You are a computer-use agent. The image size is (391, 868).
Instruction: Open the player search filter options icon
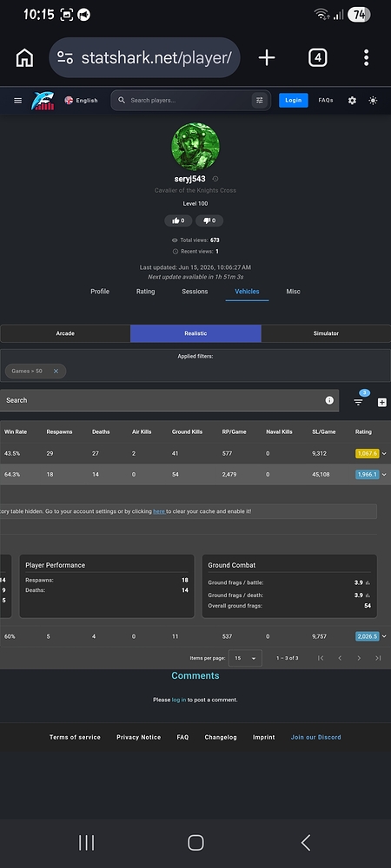pyautogui.click(x=259, y=100)
